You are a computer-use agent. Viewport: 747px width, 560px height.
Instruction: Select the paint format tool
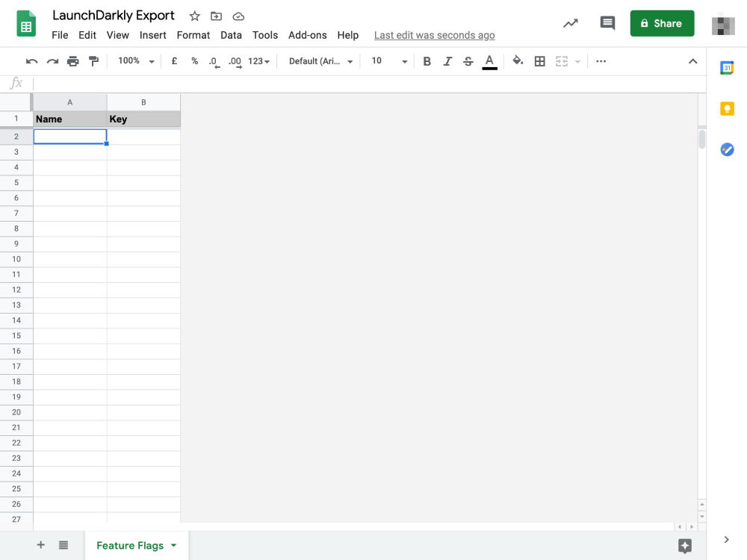click(93, 61)
